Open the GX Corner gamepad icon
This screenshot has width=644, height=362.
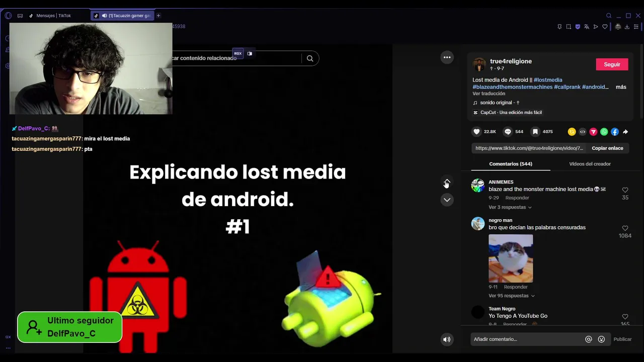[20, 16]
